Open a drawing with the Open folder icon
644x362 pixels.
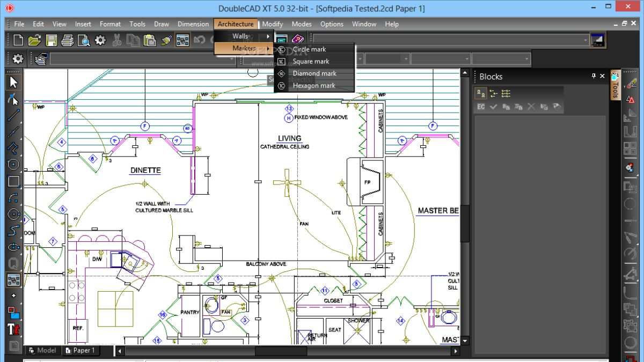point(34,40)
